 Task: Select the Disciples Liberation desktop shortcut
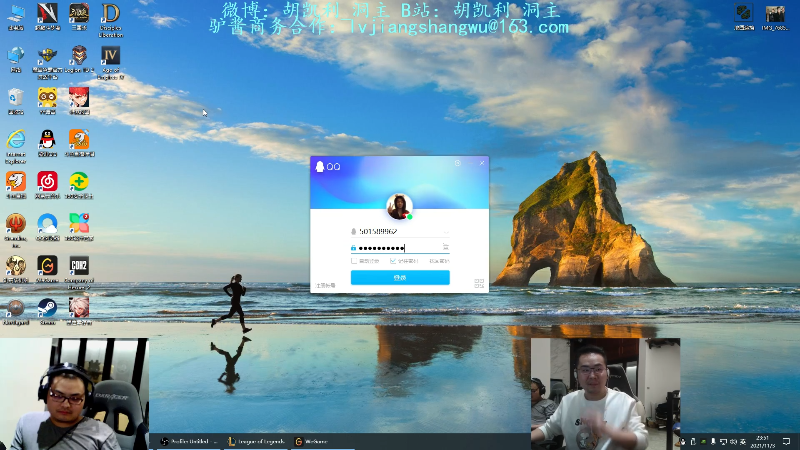click(111, 20)
